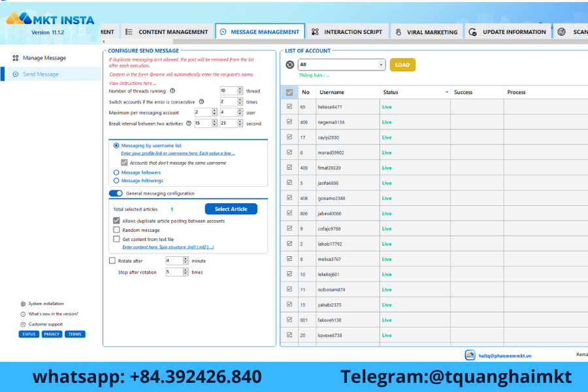The height and width of the screenshot is (392, 588).
Task: Click the Scan tab icon
Action: click(561, 32)
